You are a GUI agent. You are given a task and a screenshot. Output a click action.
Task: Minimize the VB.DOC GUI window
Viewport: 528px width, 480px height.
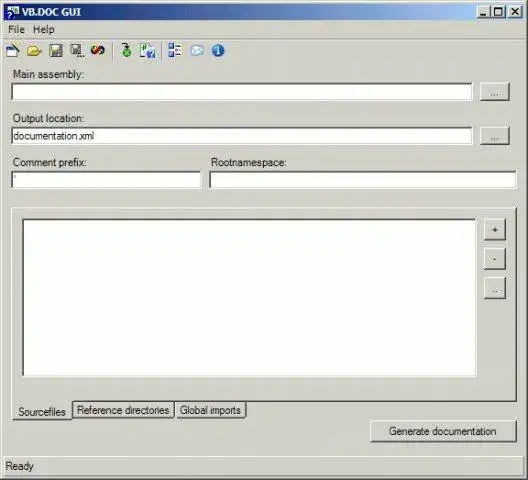(x=483, y=12)
